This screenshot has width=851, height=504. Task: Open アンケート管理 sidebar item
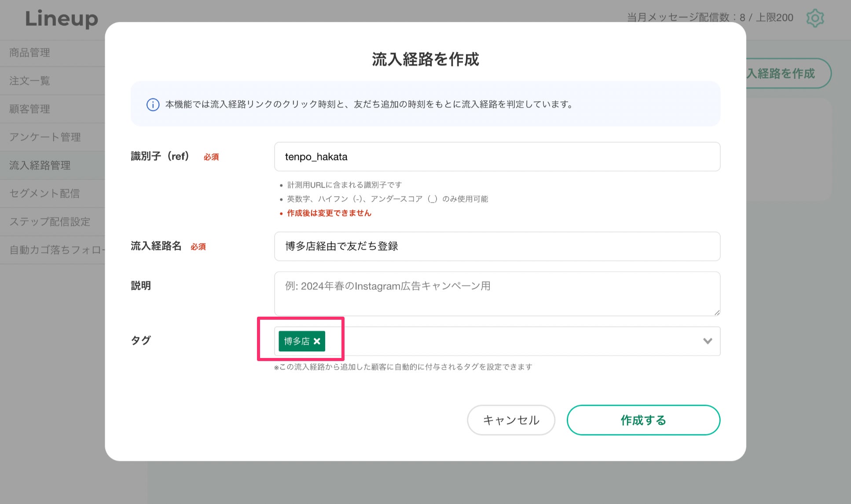click(x=45, y=137)
